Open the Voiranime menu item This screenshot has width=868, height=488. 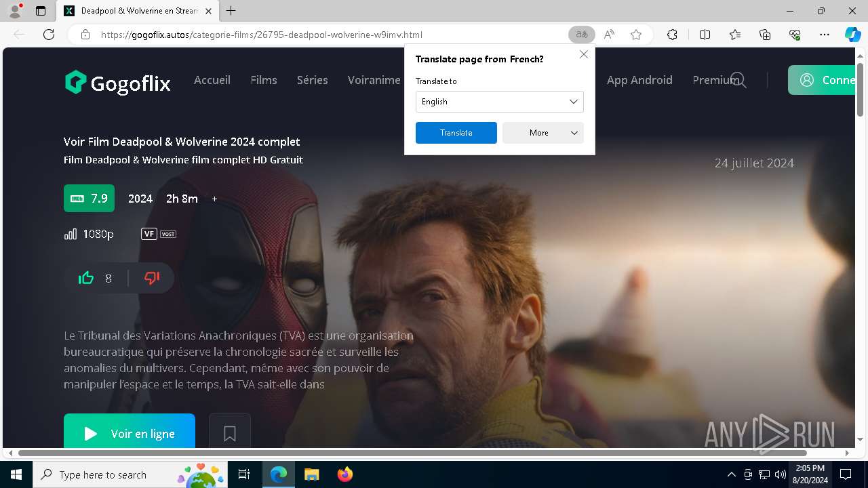(x=374, y=80)
